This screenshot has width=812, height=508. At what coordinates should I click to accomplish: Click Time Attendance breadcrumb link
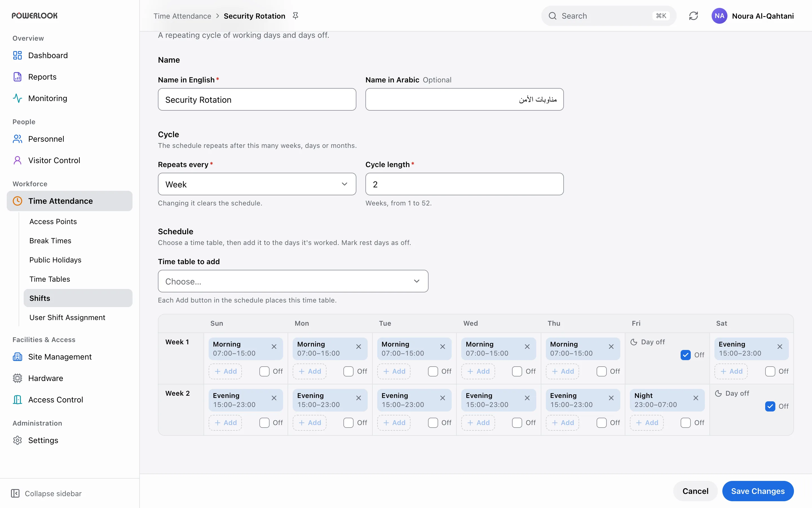[x=182, y=16]
